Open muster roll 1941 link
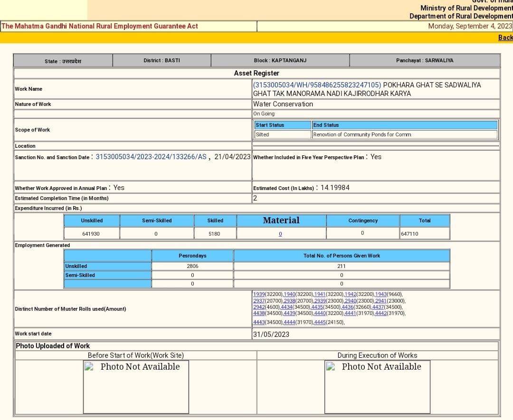513x420 pixels. coord(320,294)
